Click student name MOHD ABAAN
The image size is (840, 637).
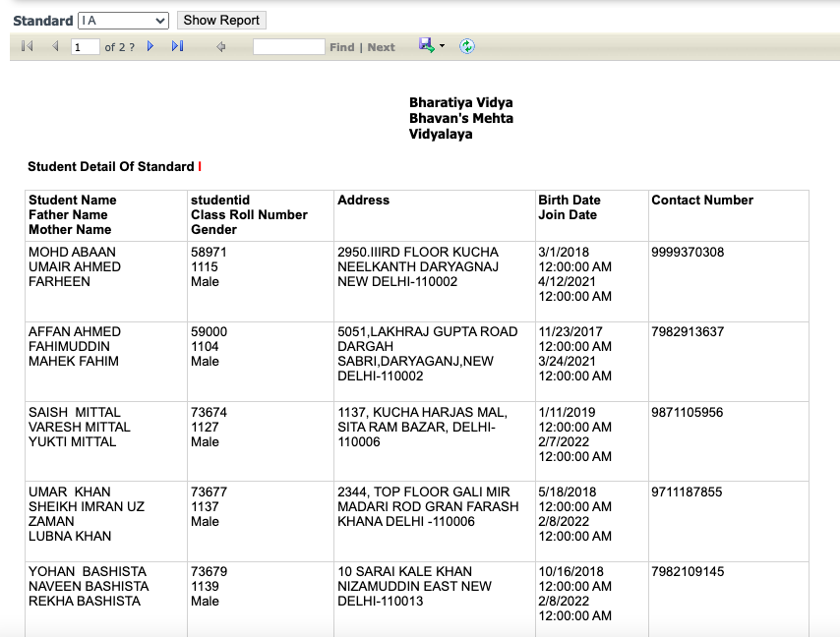pyautogui.click(x=72, y=252)
